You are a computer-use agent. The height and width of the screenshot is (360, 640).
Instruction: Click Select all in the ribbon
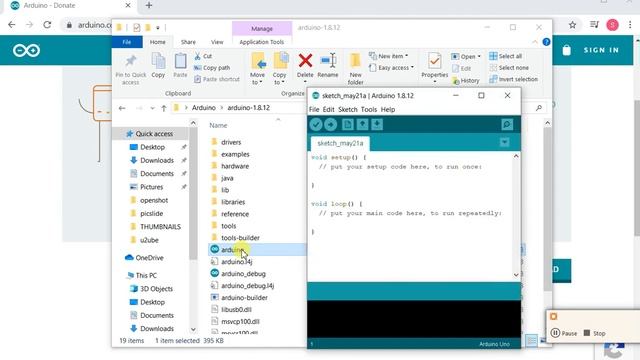coord(506,56)
